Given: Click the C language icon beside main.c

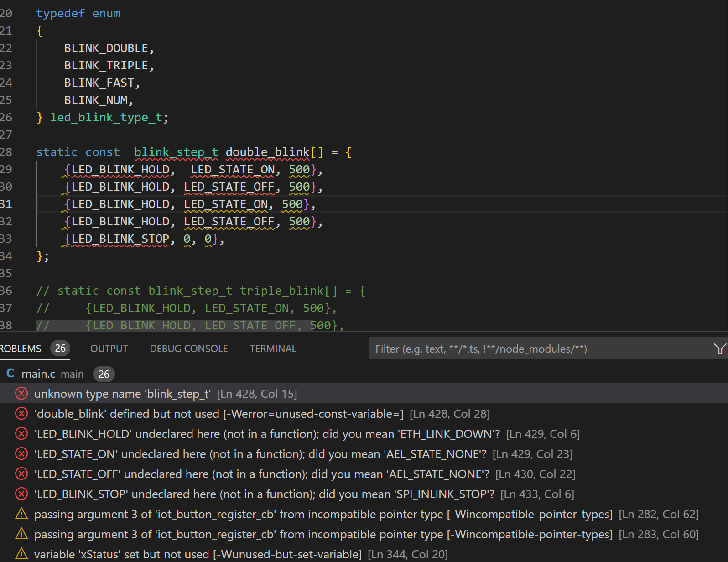Looking at the screenshot, I should click(x=10, y=374).
